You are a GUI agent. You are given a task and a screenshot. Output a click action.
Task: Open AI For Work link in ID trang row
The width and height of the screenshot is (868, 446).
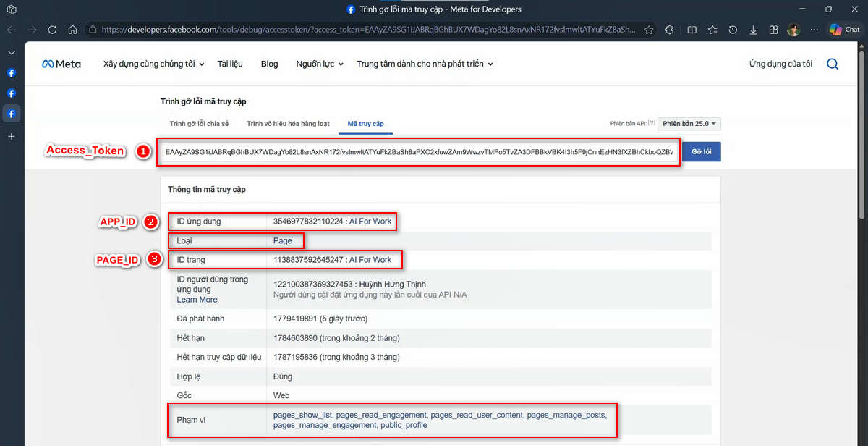pyautogui.click(x=370, y=259)
